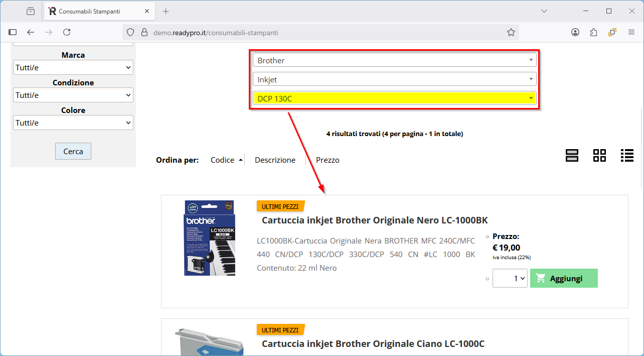Open Cartuccia inkjet Brother Nero LC-1000BK title
Viewport: 644px width, 356px height.
coord(375,220)
